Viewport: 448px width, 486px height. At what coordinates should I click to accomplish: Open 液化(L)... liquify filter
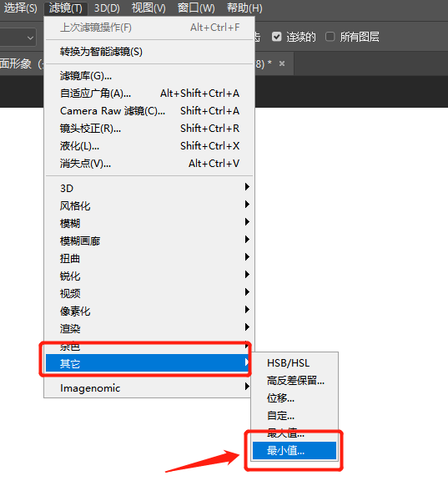[149, 146]
